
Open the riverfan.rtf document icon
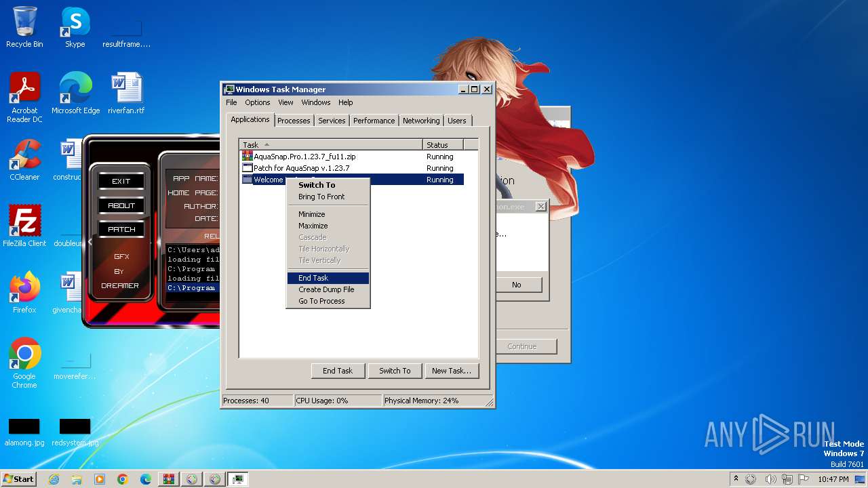(126, 94)
